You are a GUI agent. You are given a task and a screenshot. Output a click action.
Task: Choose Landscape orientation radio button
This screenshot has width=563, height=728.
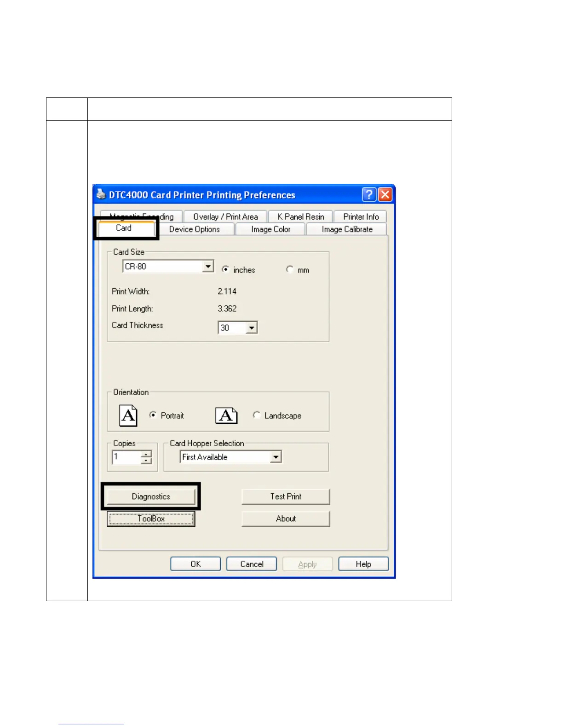[257, 415]
